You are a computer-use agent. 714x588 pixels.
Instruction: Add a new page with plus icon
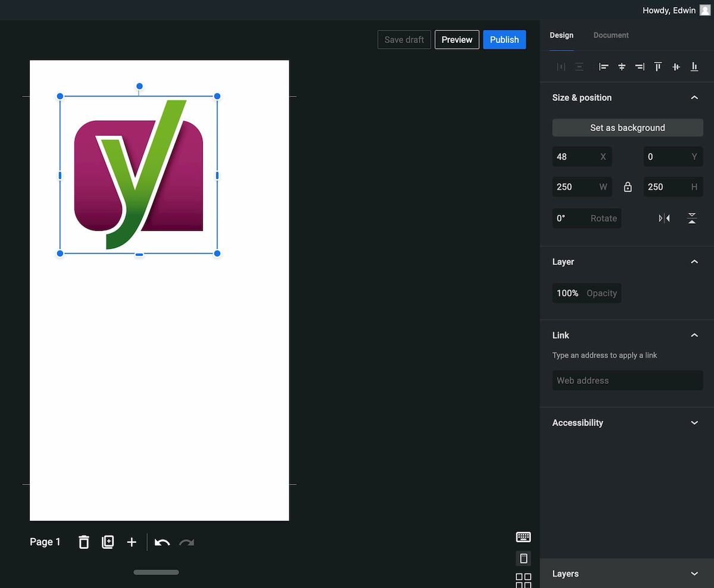(x=131, y=542)
